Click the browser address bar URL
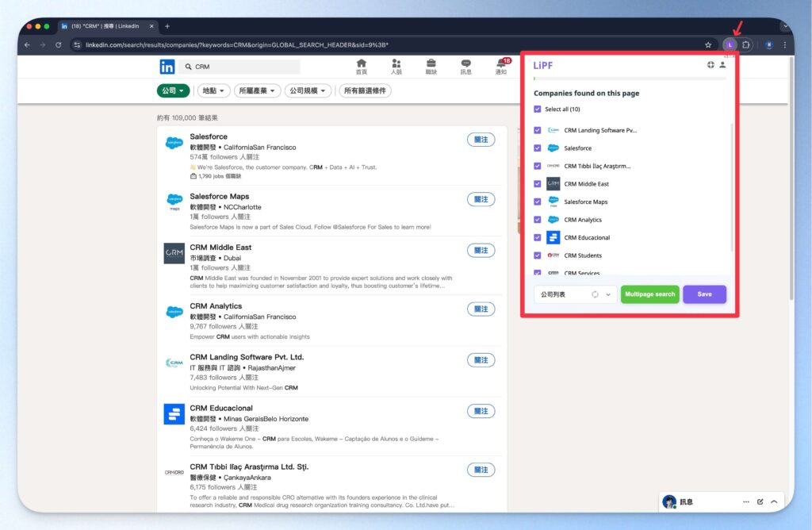This screenshot has height=530, width=812. pos(236,45)
